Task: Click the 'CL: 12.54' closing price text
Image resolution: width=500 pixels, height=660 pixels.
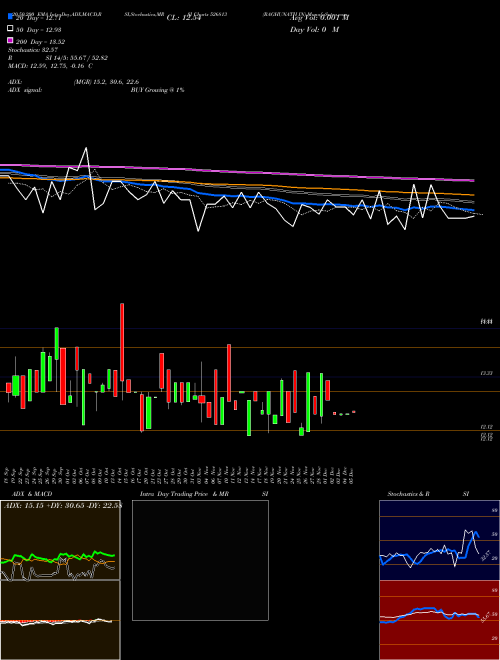Action: point(182,18)
